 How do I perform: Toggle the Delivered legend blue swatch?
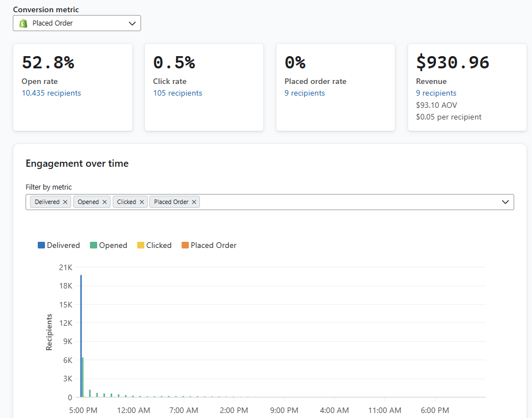click(42, 245)
